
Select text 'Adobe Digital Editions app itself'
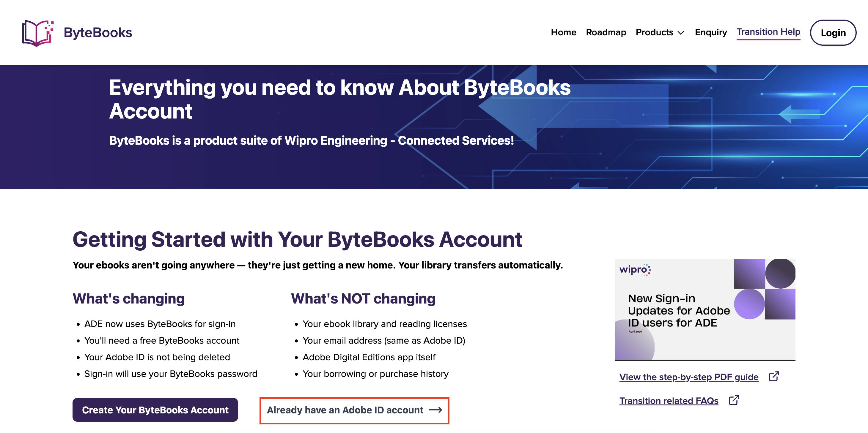[369, 357]
